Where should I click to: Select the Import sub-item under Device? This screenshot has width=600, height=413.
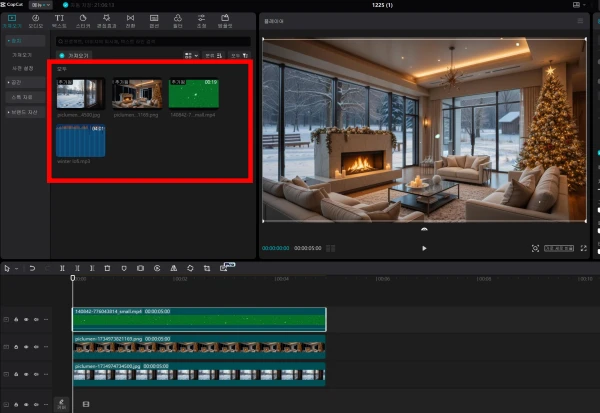(22, 55)
